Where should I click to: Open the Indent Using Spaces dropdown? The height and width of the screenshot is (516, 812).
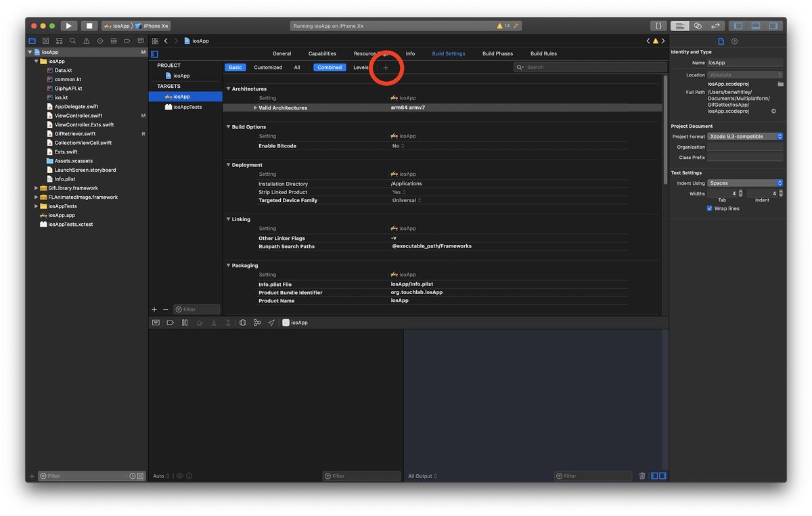pyautogui.click(x=745, y=183)
